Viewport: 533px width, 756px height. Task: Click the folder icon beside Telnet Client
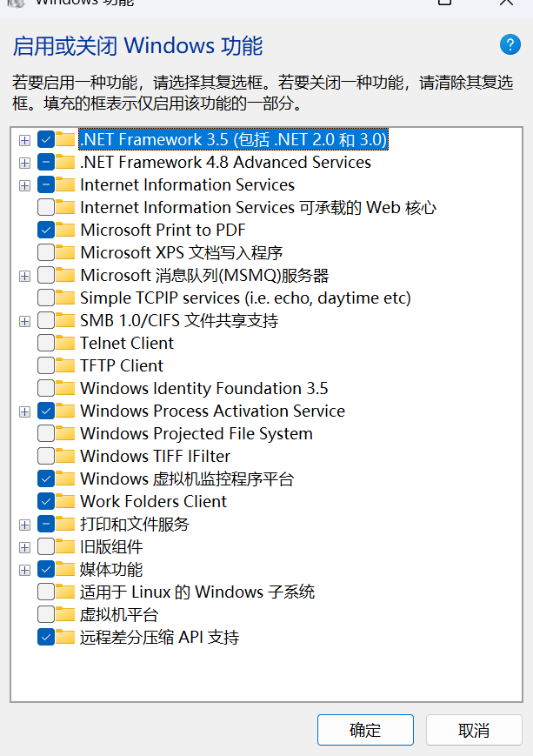[x=65, y=343]
